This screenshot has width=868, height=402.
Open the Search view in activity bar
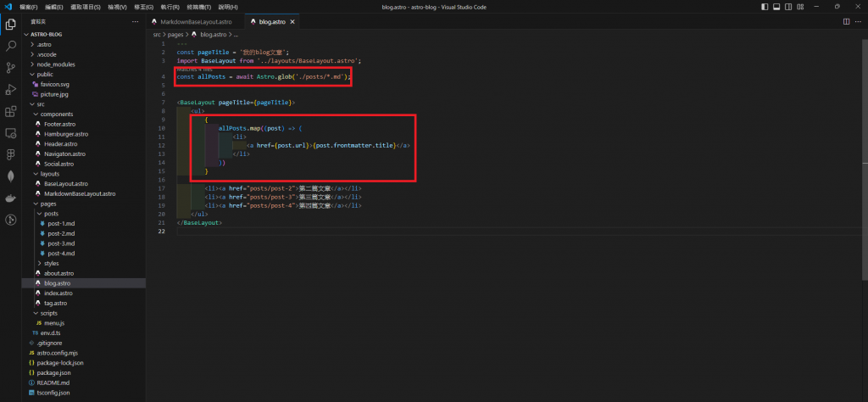10,46
